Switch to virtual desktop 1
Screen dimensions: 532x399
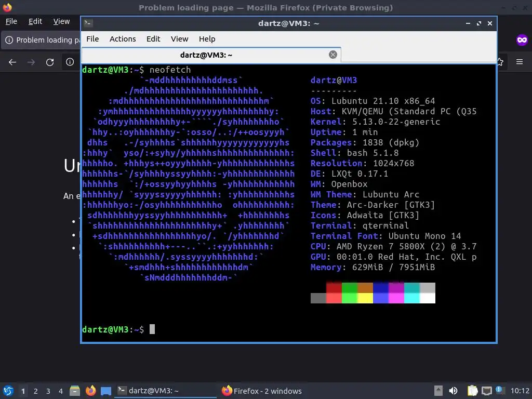coord(23,391)
